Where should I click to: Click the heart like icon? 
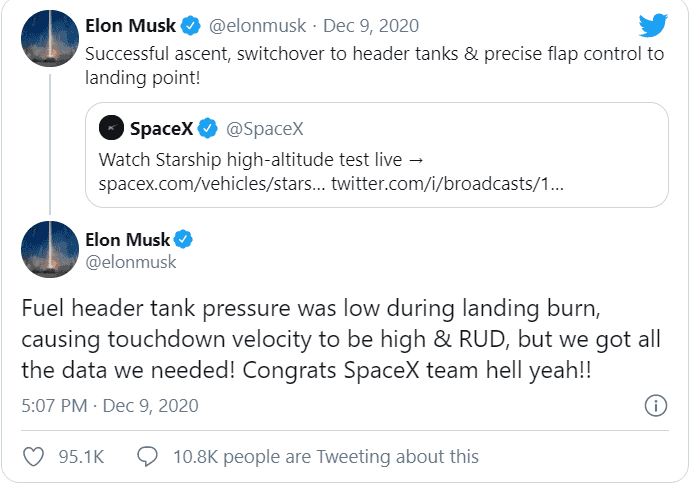pyautogui.click(x=34, y=456)
